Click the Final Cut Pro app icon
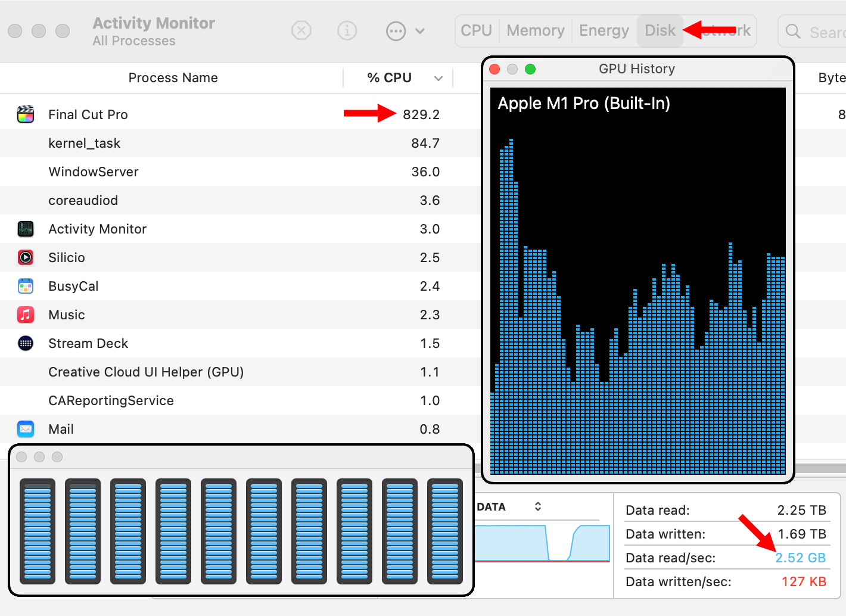Screen dimensions: 846x616 26,114
